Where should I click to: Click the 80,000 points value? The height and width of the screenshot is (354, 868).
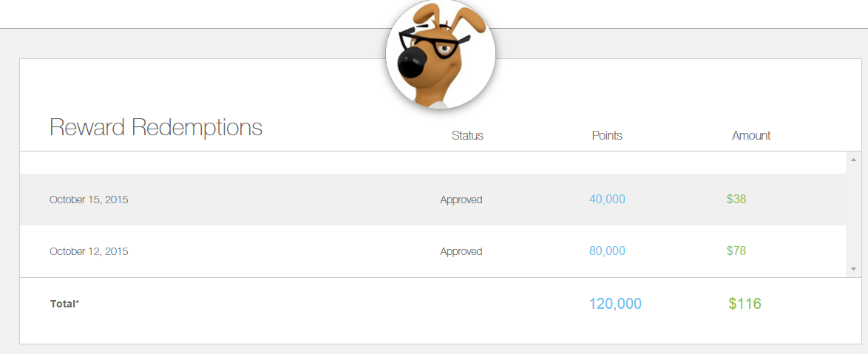click(x=607, y=251)
